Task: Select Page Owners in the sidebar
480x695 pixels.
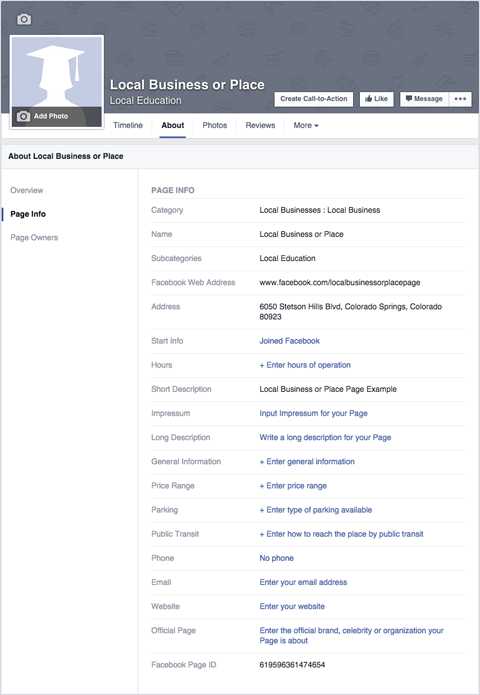Action: 34,237
